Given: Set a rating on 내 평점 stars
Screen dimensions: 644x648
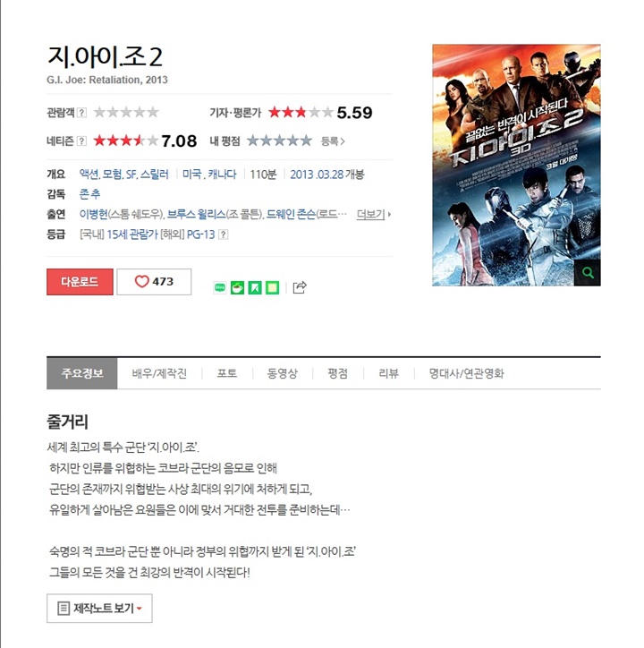Looking at the screenshot, I should (280, 141).
